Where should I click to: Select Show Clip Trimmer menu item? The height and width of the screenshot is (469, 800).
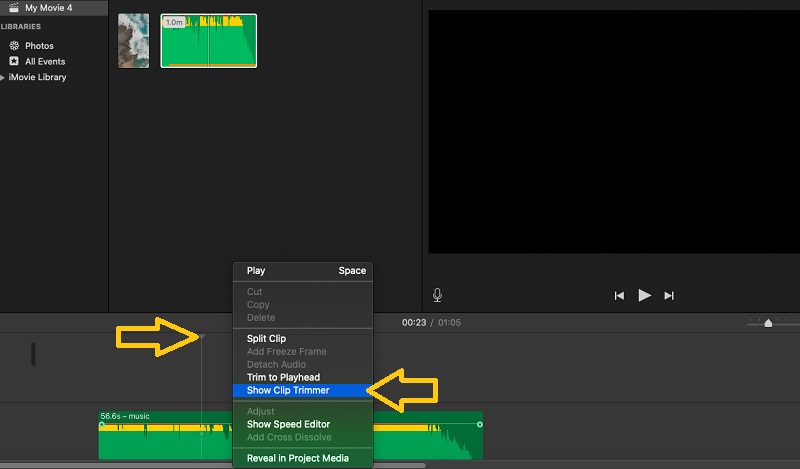303,390
